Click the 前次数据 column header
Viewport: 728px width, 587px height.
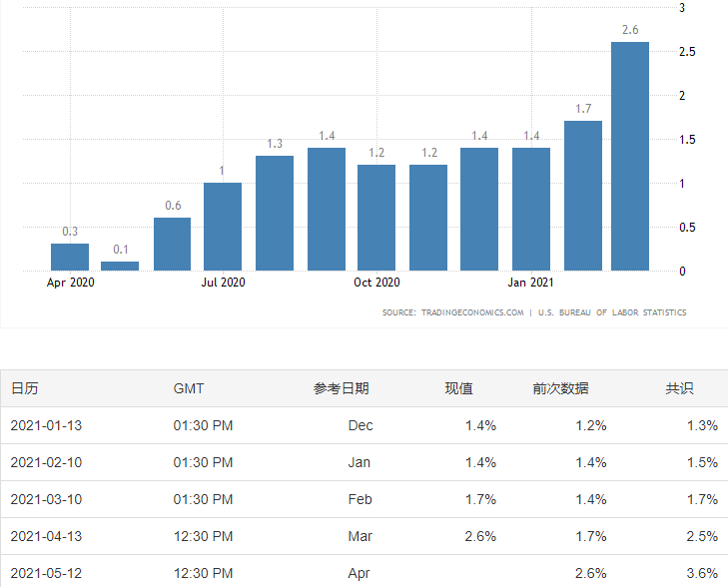560,388
